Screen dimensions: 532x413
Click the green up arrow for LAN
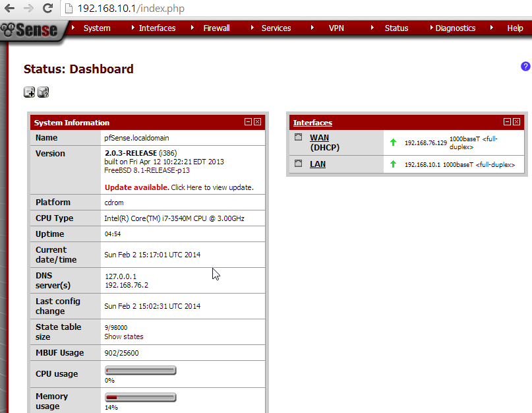[x=393, y=164]
